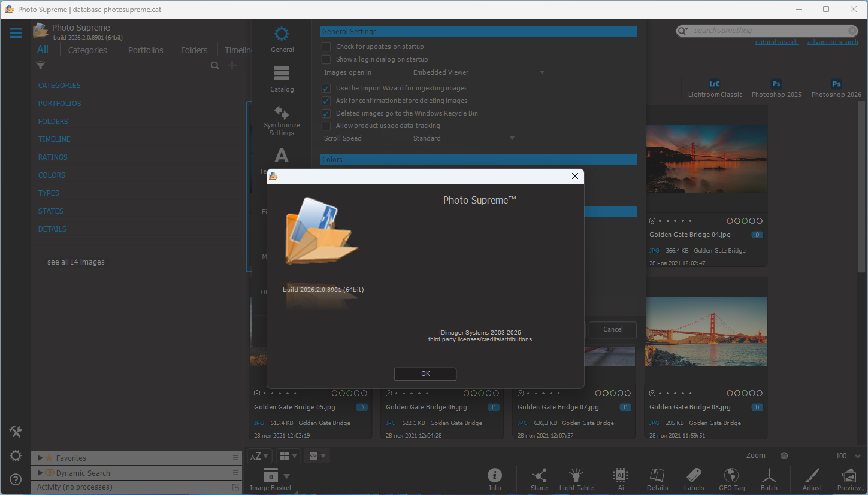
Task: Open the Images open in dropdown
Action: point(479,72)
